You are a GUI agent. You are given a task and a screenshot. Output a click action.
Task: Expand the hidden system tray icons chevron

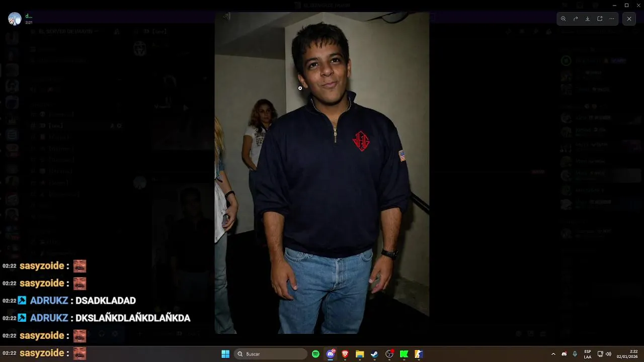tap(553, 354)
